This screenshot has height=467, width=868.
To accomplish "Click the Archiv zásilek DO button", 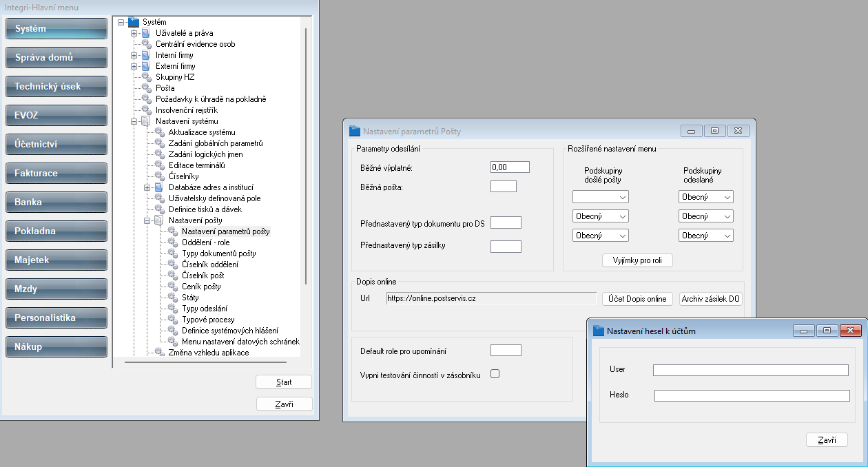I will pyautogui.click(x=711, y=299).
